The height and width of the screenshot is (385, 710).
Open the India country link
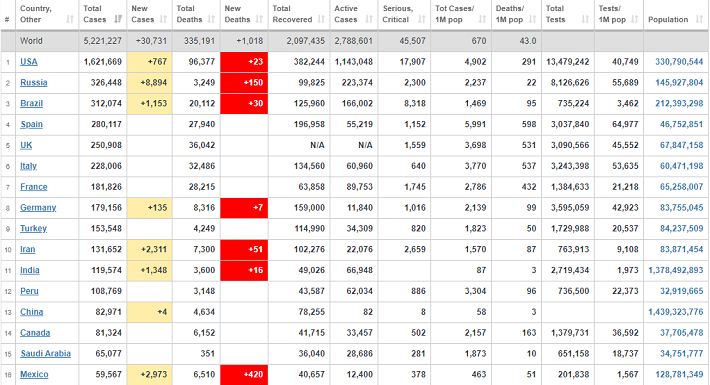pos(29,270)
